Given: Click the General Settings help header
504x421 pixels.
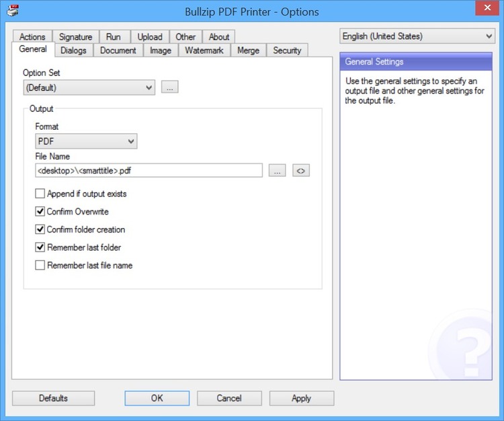Looking at the screenshot, I should click(x=416, y=62).
